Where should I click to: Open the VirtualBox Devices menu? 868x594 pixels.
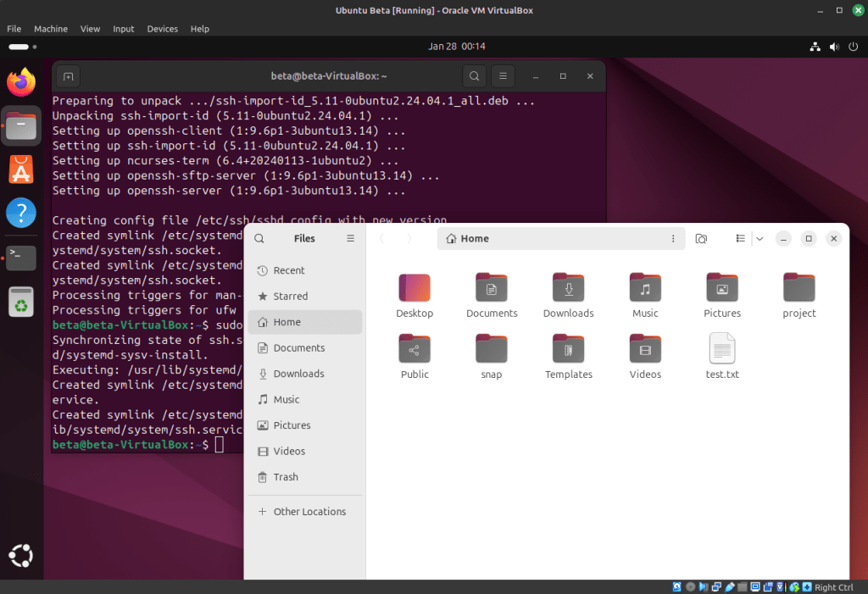coord(162,29)
